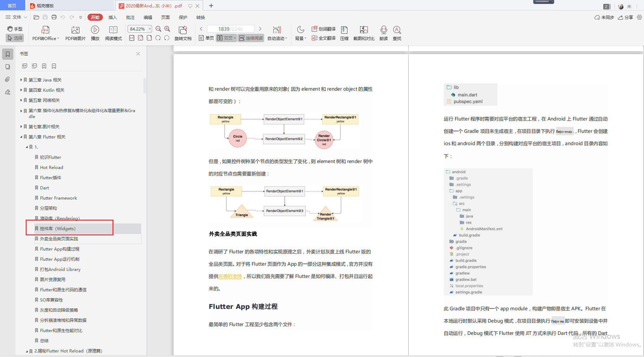Screen dimensions: 644x357
Task: Open 文件 menu dropdown
Action: [16, 17]
